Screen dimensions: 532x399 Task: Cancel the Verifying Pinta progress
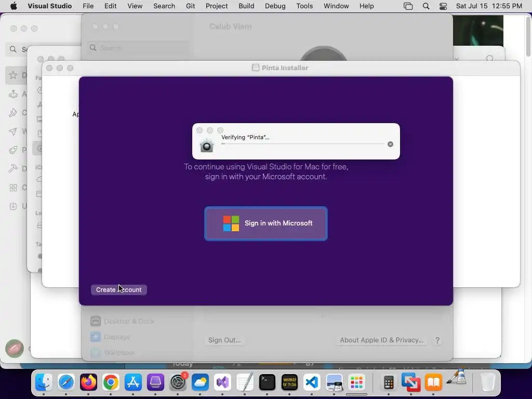(x=390, y=144)
